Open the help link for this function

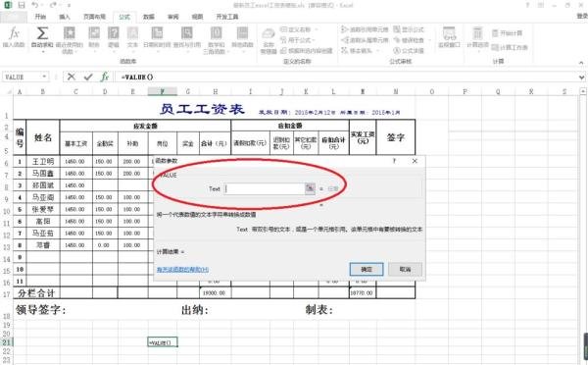[x=182, y=269]
